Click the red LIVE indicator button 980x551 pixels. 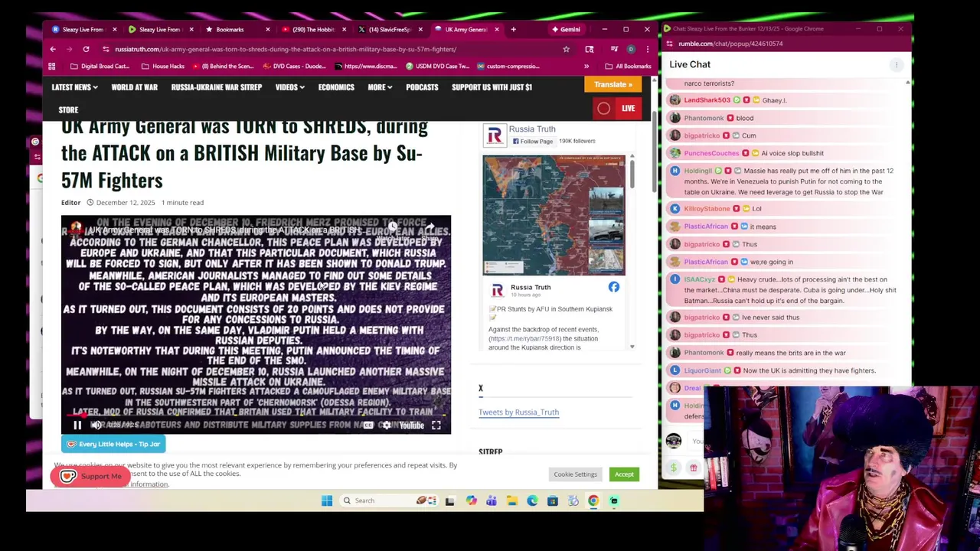click(616, 109)
